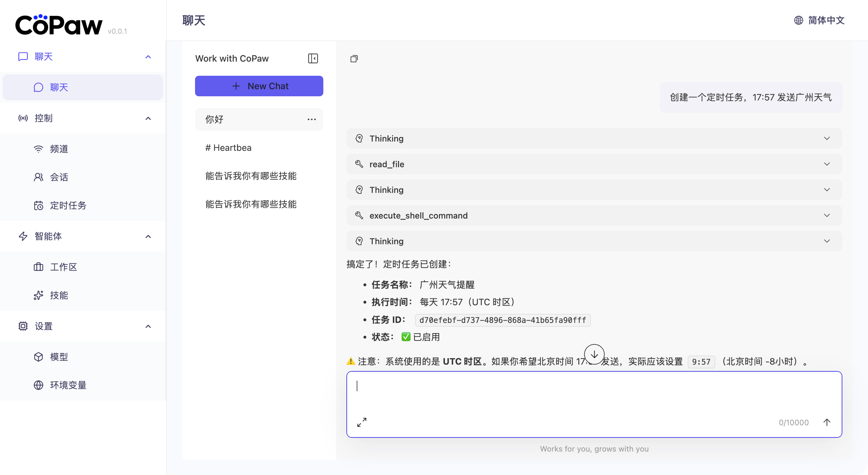Collapse the 控制 sidebar section
868x475 pixels.
pyautogui.click(x=148, y=118)
